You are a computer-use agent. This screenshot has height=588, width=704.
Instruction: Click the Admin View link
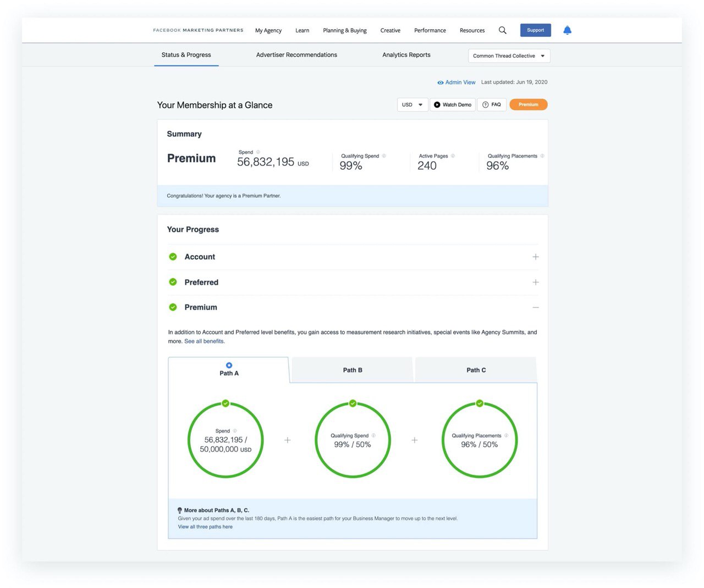(x=460, y=82)
